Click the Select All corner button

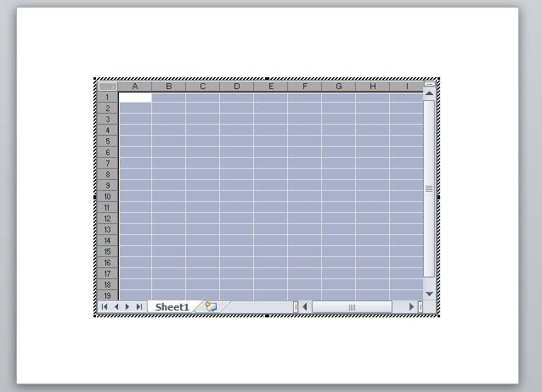tap(107, 86)
